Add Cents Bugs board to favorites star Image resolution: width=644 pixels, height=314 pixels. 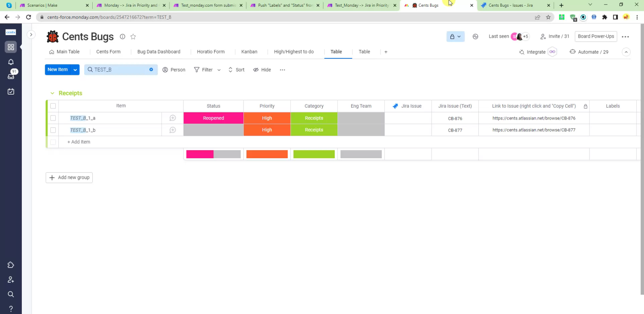133,37
